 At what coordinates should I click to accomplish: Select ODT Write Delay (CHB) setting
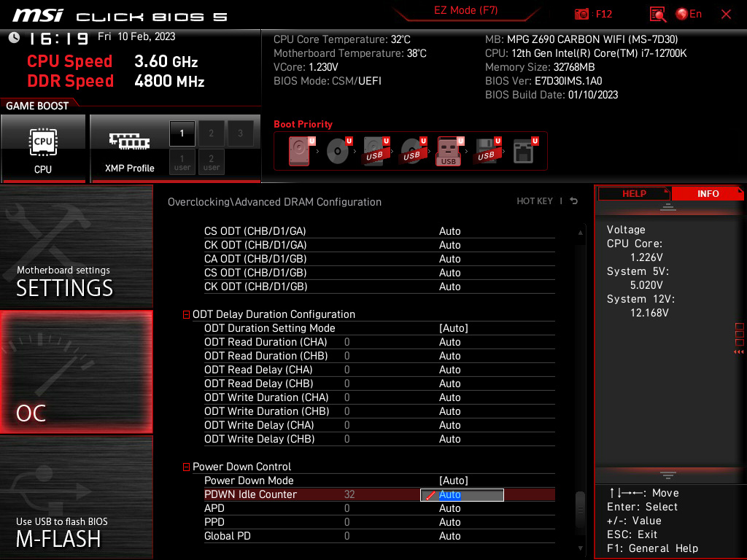coord(379,438)
